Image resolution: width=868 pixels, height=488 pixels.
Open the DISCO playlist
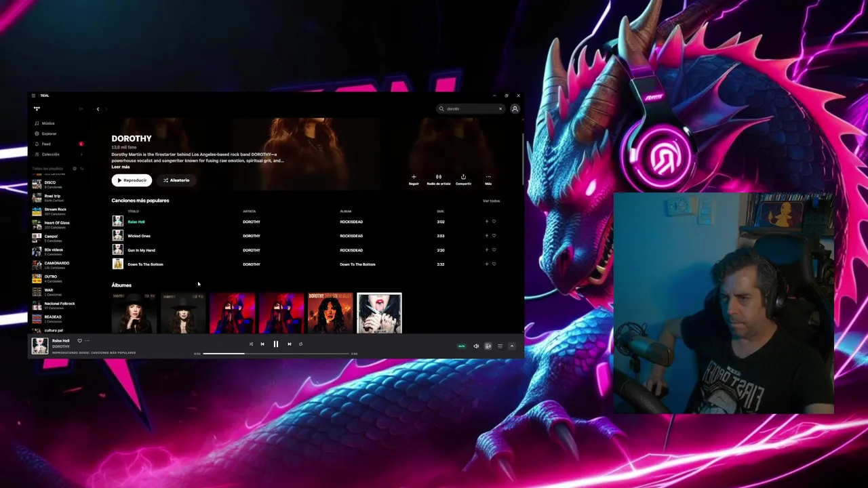pyautogui.click(x=57, y=184)
